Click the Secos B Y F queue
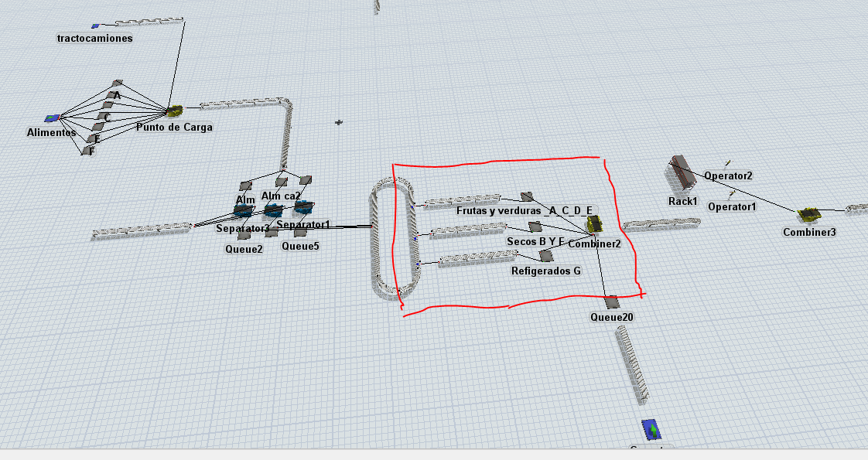The width and height of the screenshot is (868, 460). (535, 227)
